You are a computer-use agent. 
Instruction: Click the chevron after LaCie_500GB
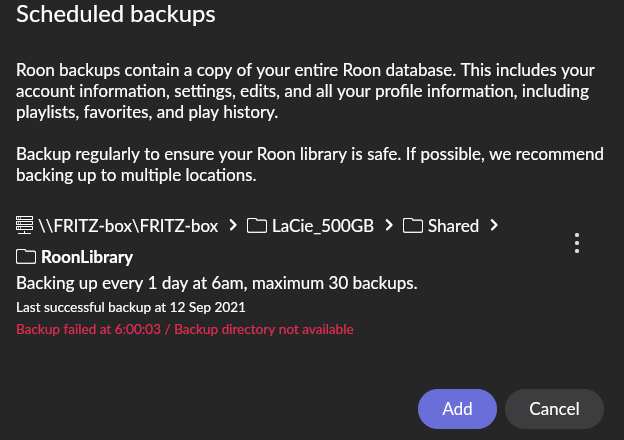389,226
